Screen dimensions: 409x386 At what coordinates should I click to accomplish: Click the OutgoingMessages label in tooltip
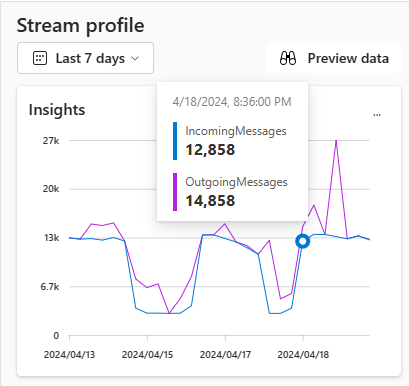[x=236, y=182]
